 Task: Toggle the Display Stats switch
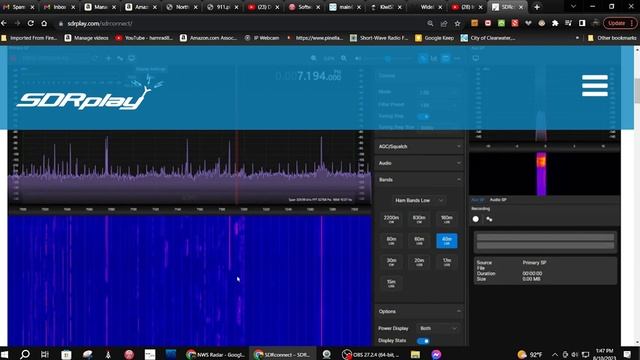click(x=423, y=341)
